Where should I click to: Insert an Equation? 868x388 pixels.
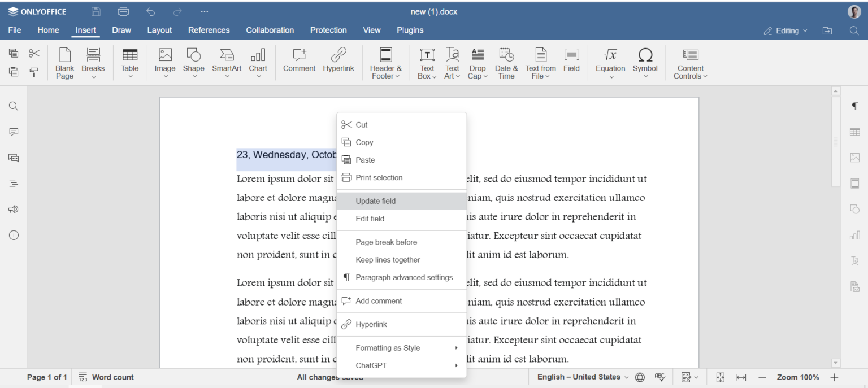click(610, 62)
